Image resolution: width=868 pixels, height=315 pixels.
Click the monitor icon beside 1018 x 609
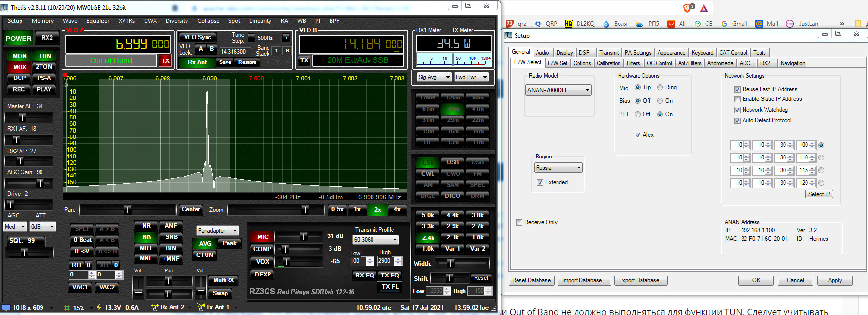6,308
